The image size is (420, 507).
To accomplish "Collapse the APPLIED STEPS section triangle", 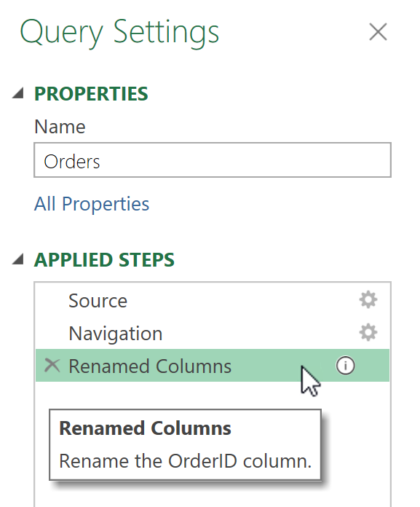I will pyautogui.click(x=18, y=259).
